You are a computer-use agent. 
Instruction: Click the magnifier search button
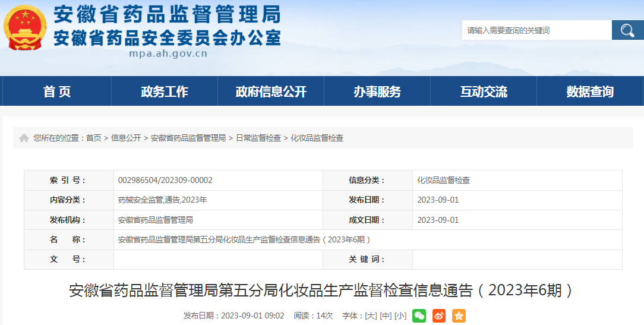coord(627,30)
